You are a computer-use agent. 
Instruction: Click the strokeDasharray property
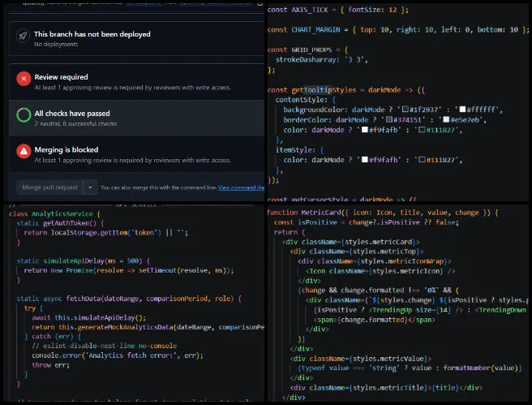click(307, 60)
